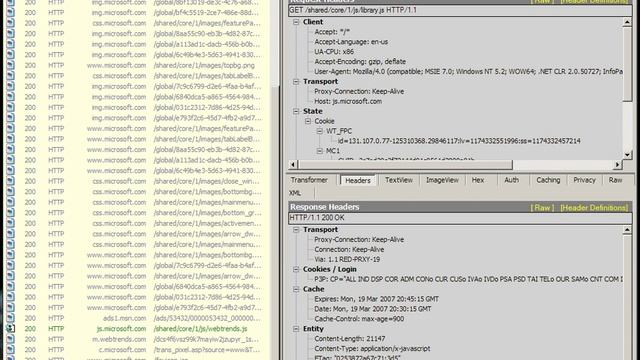
Task: Click response headers vertical scrollbar up arrow
Action: (627, 230)
